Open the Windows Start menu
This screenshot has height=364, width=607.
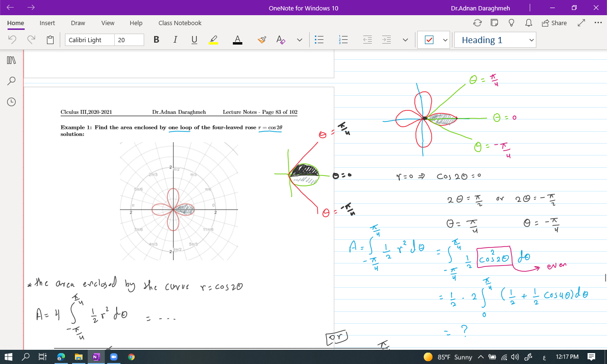pyautogui.click(x=9, y=357)
